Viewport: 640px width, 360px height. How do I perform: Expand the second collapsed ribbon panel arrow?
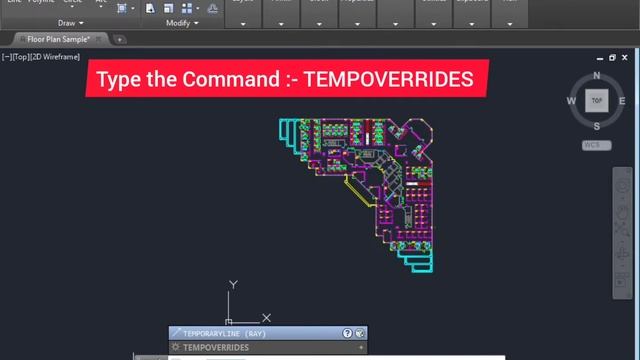281,24
